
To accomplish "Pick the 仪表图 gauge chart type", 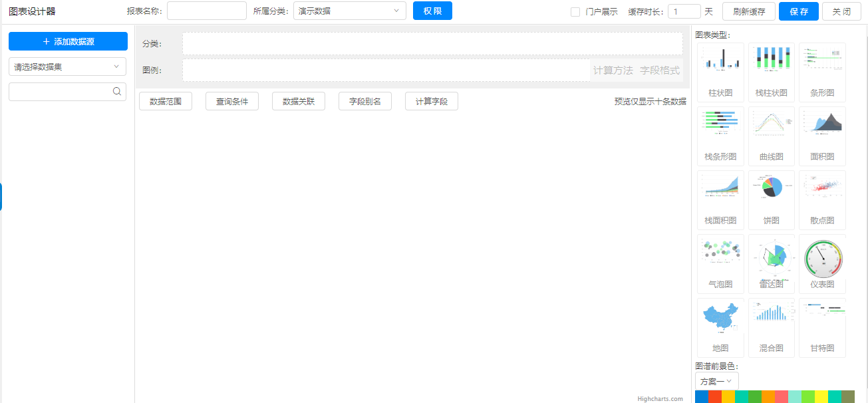I will tap(822, 263).
